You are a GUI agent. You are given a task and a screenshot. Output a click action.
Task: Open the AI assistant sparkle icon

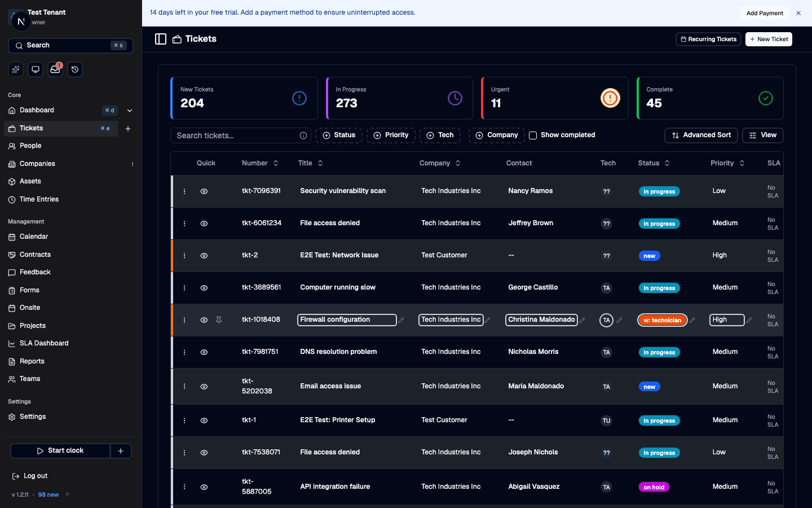coord(15,69)
